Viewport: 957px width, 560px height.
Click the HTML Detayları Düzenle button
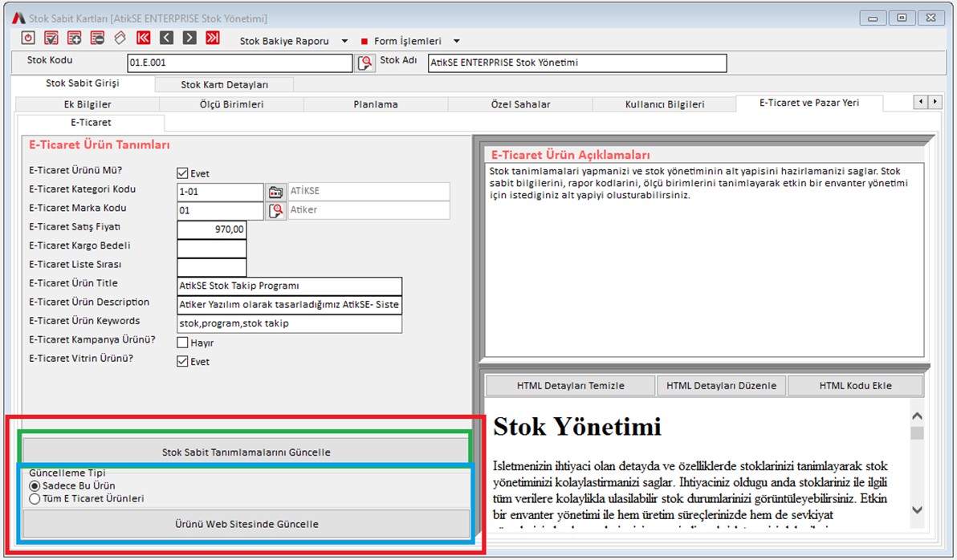tap(722, 386)
